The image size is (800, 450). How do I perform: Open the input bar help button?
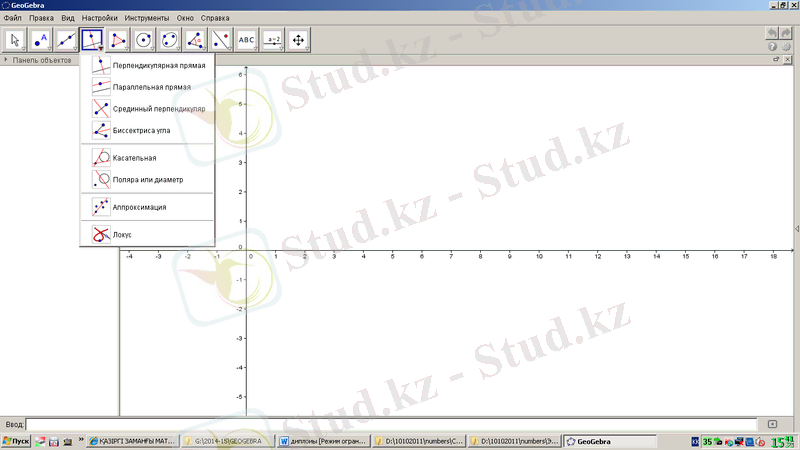pos(772,424)
